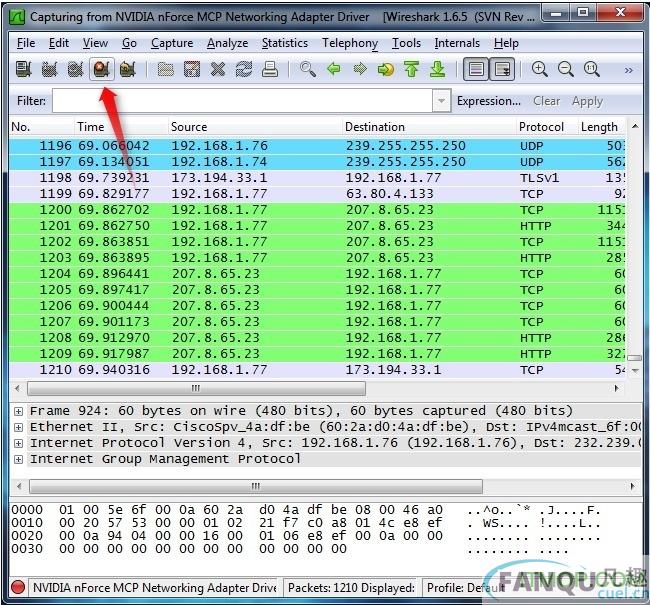Go to packet number icon

point(386,69)
